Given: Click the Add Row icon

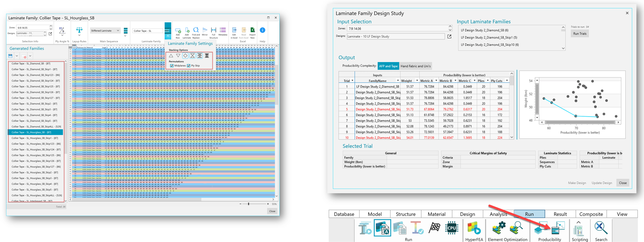Looking at the screenshot, I should pos(178,30).
